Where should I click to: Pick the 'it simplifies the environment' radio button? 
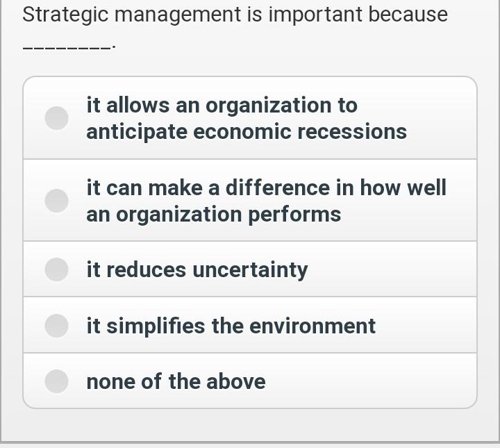coord(57,325)
